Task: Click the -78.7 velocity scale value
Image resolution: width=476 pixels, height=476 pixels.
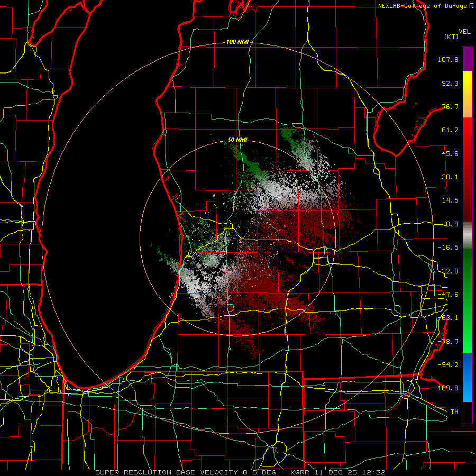Action: (x=448, y=342)
